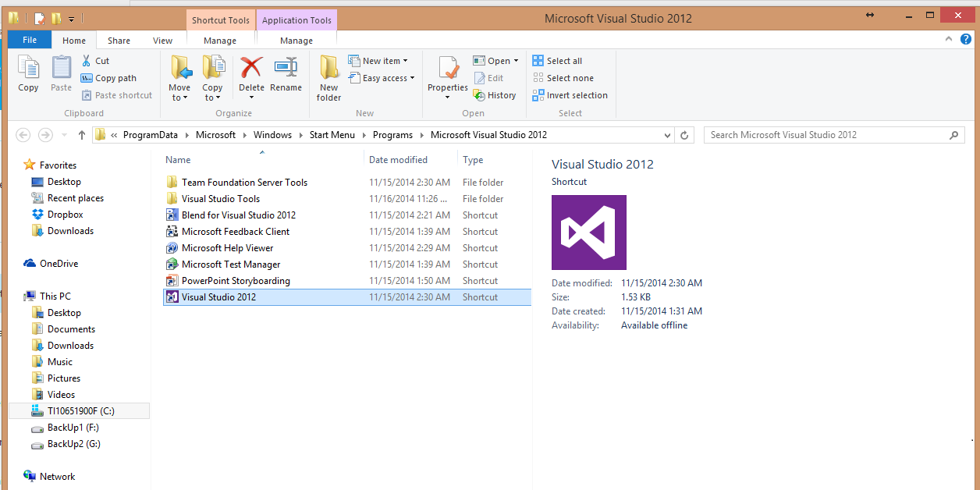Select Documents under This PC
980x490 pixels.
pos(63,329)
